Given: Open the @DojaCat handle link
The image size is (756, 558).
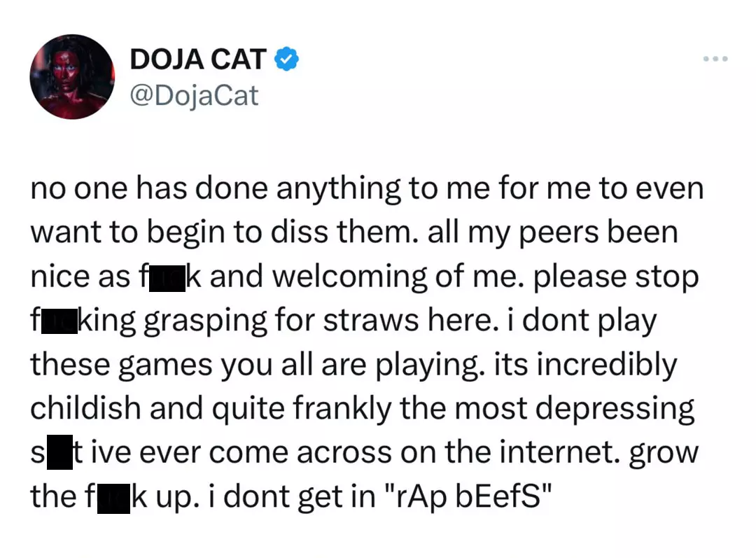Looking at the screenshot, I should (195, 95).
